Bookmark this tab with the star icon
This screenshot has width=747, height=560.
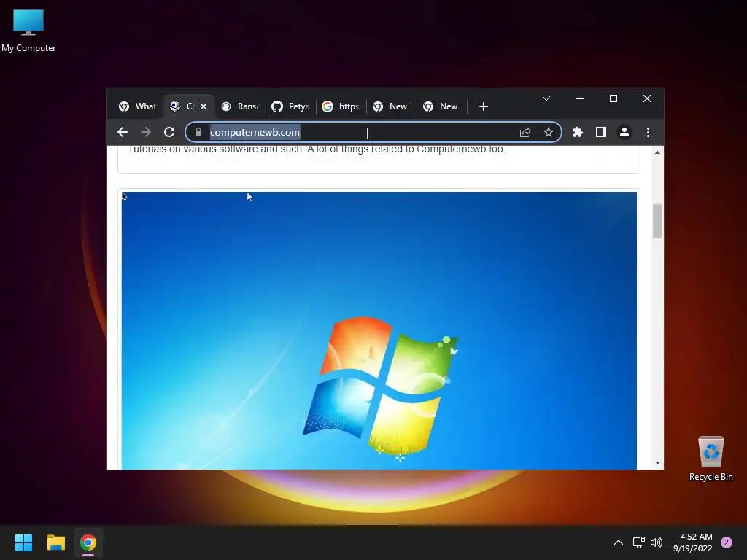tap(549, 132)
